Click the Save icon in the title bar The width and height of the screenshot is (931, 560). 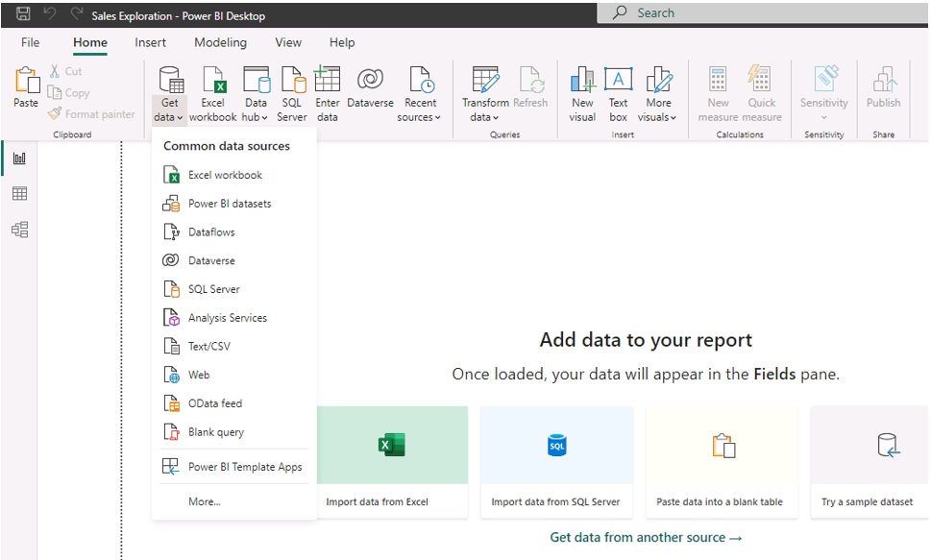click(22, 12)
